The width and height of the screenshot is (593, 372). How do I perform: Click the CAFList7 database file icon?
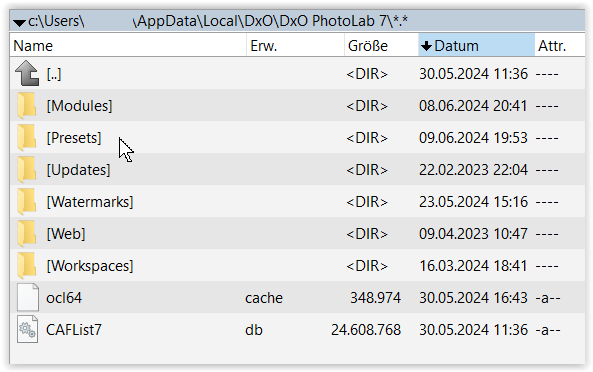pos(28,330)
